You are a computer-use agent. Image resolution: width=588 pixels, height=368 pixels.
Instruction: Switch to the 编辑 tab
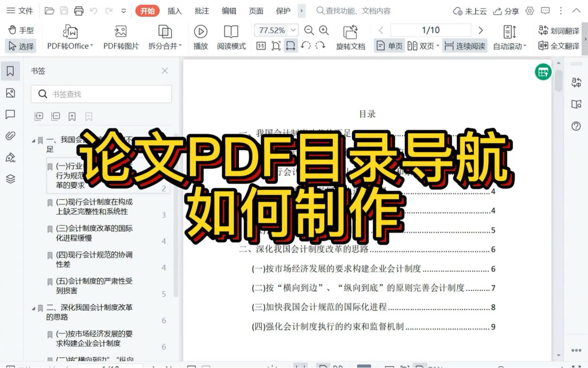tap(229, 11)
